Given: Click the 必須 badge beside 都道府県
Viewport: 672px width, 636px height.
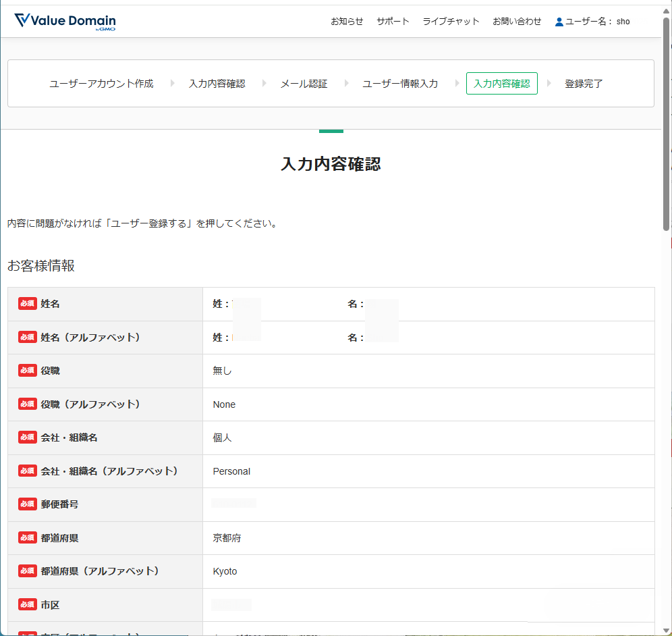Looking at the screenshot, I should tap(28, 538).
